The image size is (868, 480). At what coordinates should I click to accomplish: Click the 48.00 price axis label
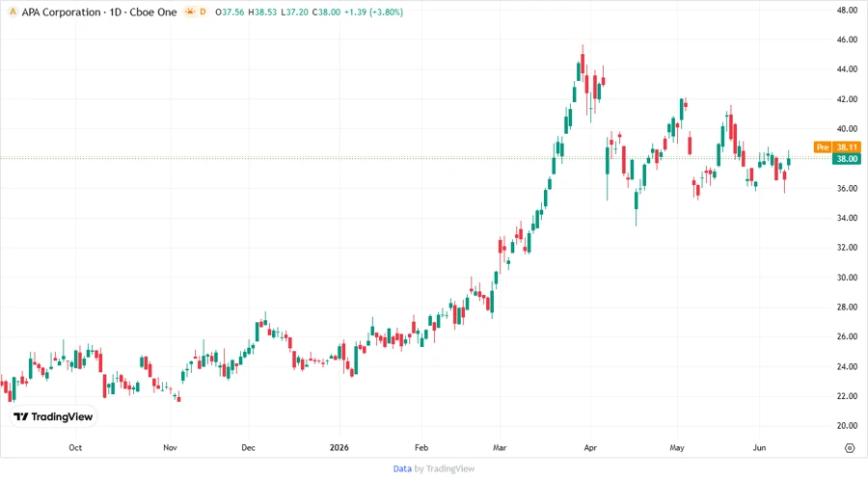847,10
